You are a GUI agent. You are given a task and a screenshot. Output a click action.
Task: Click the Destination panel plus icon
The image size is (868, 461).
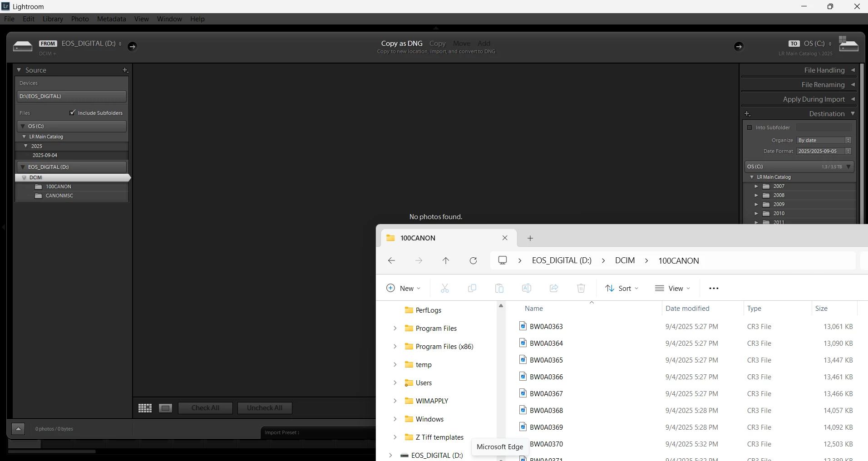pos(747,114)
